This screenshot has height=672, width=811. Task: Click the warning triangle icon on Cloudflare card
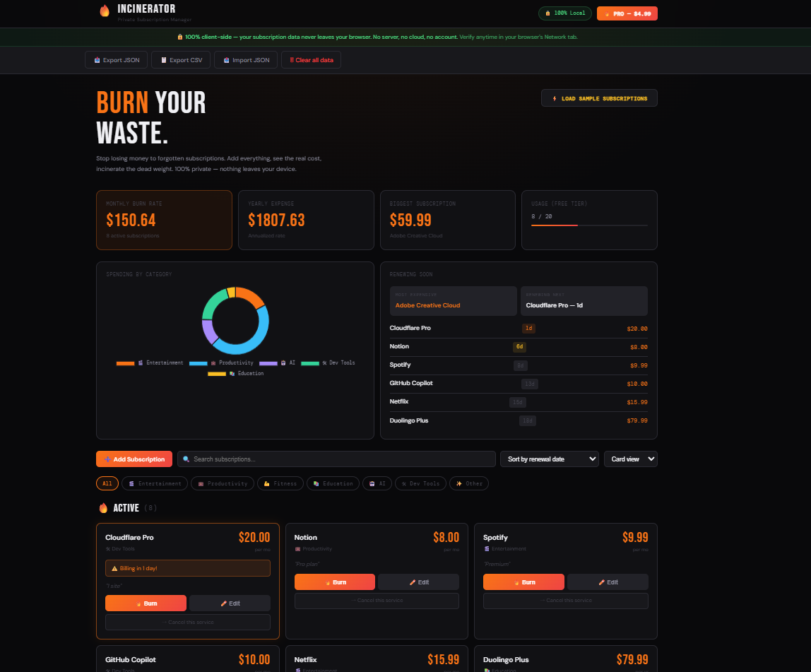point(114,569)
